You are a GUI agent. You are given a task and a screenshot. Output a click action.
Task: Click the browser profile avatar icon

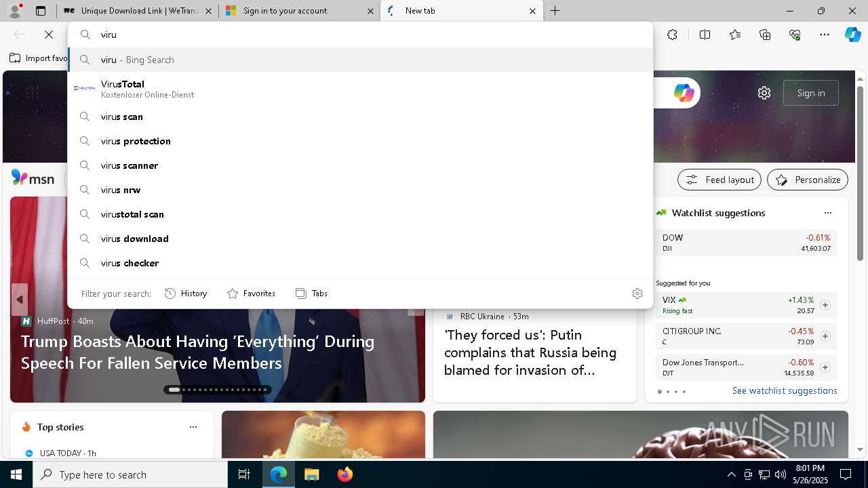click(x=15, y=10)
